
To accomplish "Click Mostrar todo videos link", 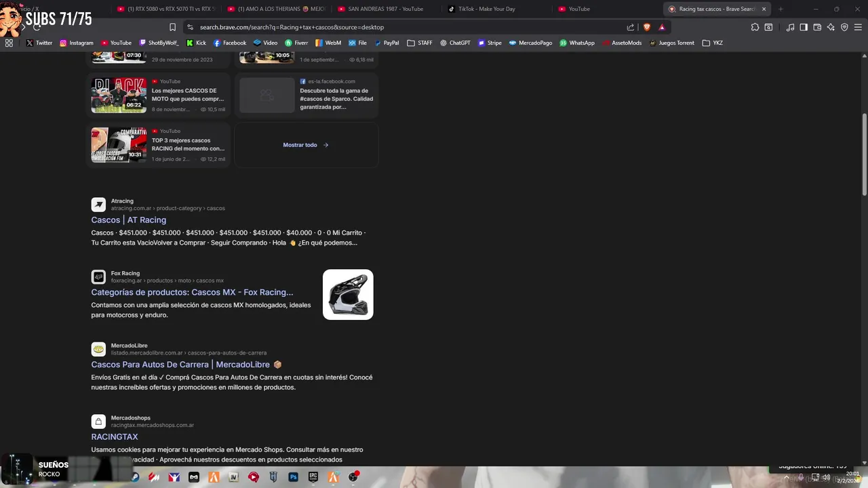I will tap(306, 145).
